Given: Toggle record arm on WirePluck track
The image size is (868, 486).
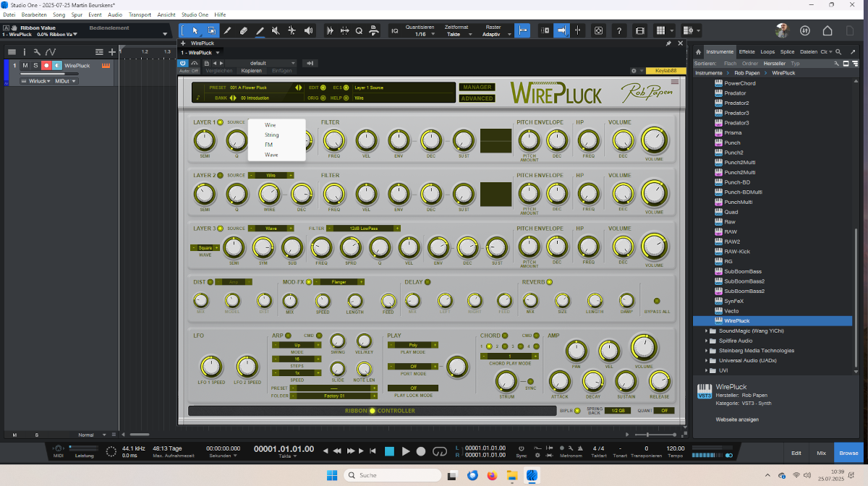Looking at the screenshot, I should (46, 66).
